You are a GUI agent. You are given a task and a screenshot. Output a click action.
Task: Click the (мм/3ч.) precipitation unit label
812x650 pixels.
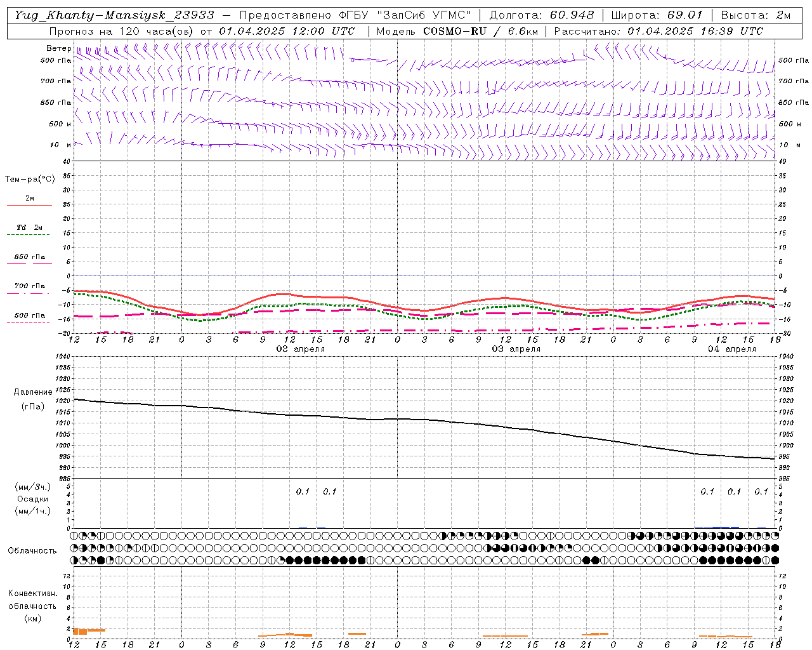point(33,487)
